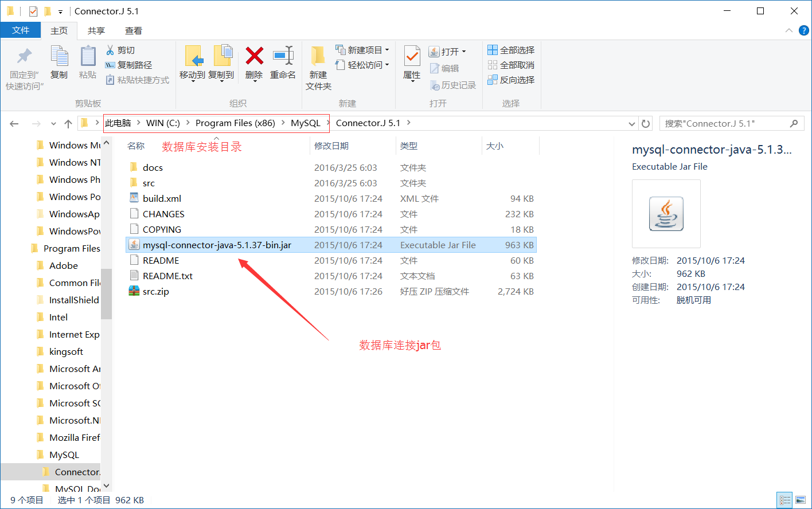Image resolution: width=812 pixels, height=509 pixels.
Task: Click the Copy (复制) ribbon icon
Action: click(x=59, y=56)
